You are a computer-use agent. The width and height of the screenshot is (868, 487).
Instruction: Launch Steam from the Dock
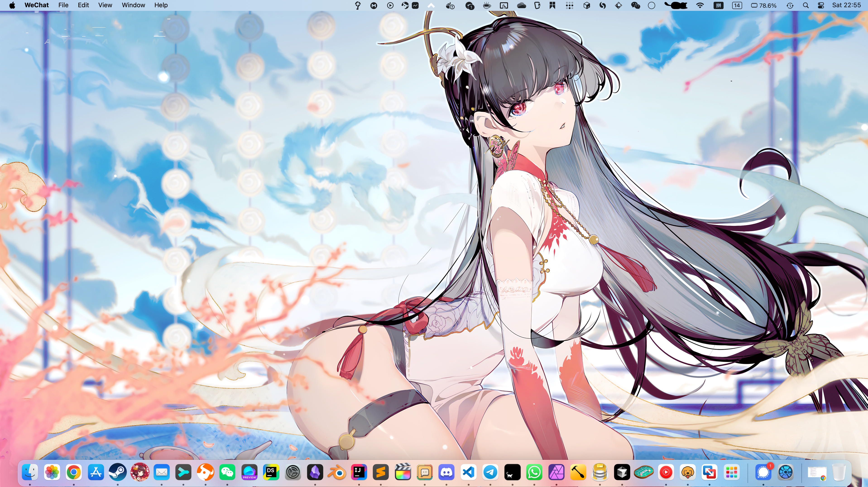pyautogui.click(x=117, y=472)
